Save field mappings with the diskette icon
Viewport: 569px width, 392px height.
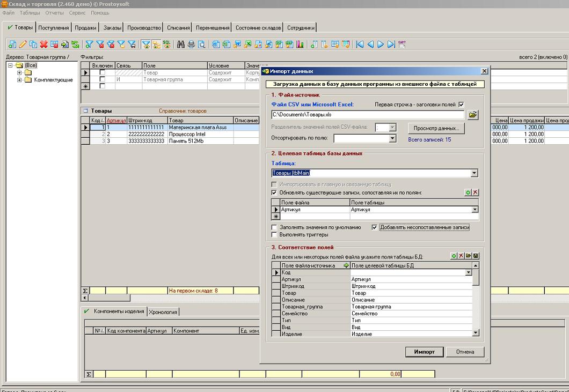click(476, 256)
